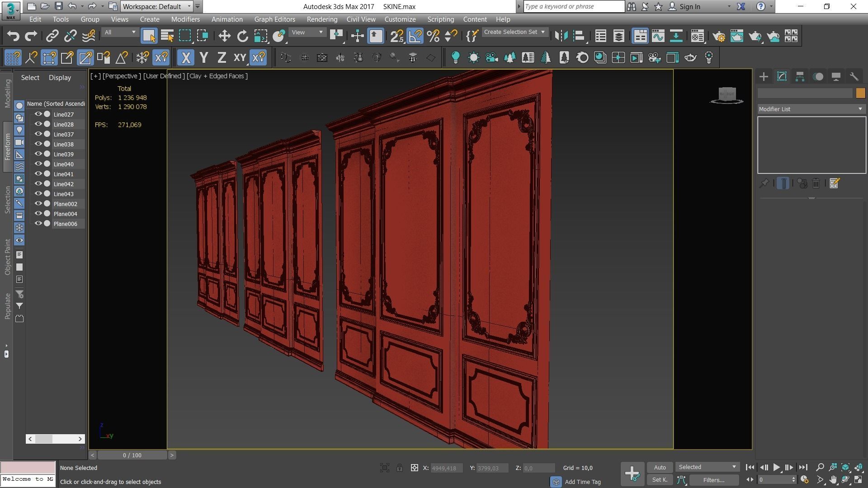Activate Select and Move tool
This screenshot has width=868, height=488.
[x=224, y=36]
